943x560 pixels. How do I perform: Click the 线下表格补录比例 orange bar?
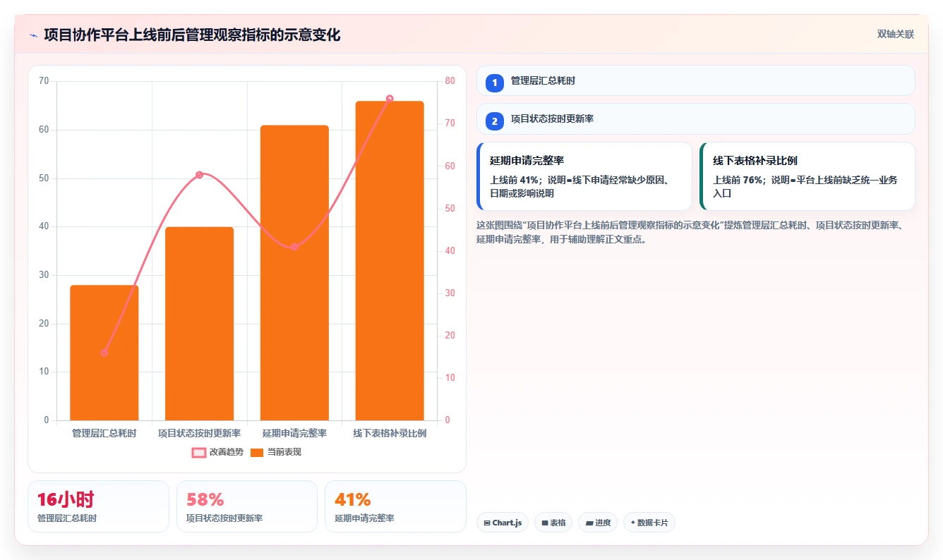click(x=390, y=261)
